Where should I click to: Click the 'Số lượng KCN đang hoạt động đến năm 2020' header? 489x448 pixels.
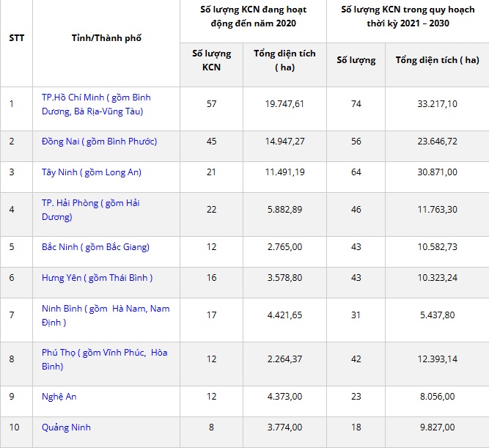253,16
